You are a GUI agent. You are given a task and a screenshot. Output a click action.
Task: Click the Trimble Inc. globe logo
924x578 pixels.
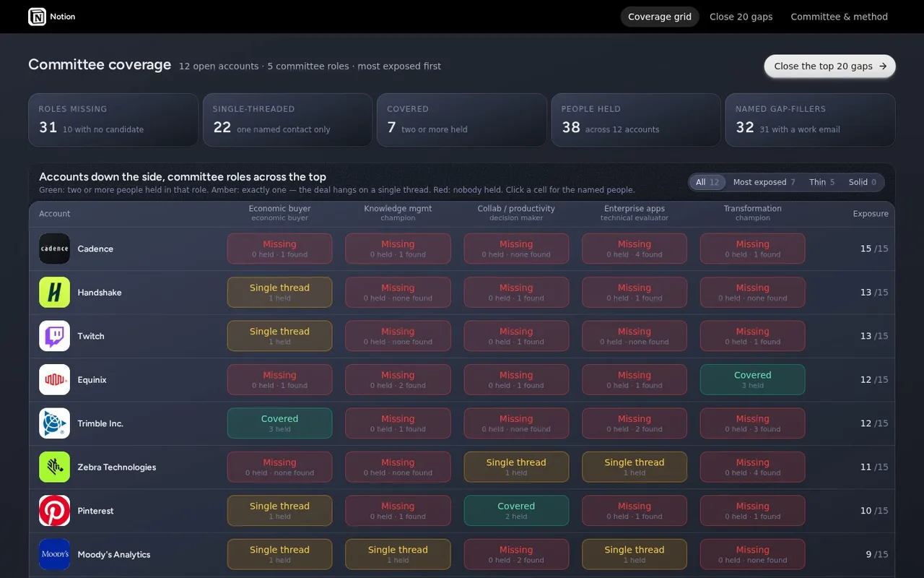click(54, 423)
